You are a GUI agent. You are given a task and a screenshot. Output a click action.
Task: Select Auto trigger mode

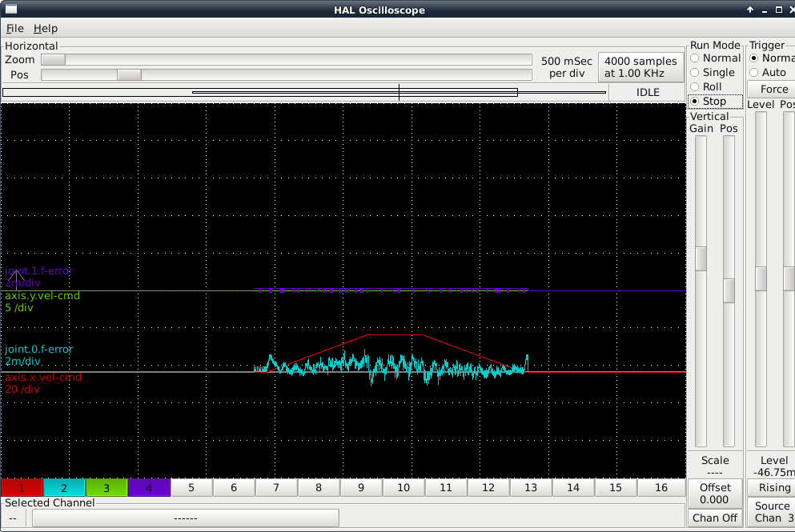click(768, 73)
